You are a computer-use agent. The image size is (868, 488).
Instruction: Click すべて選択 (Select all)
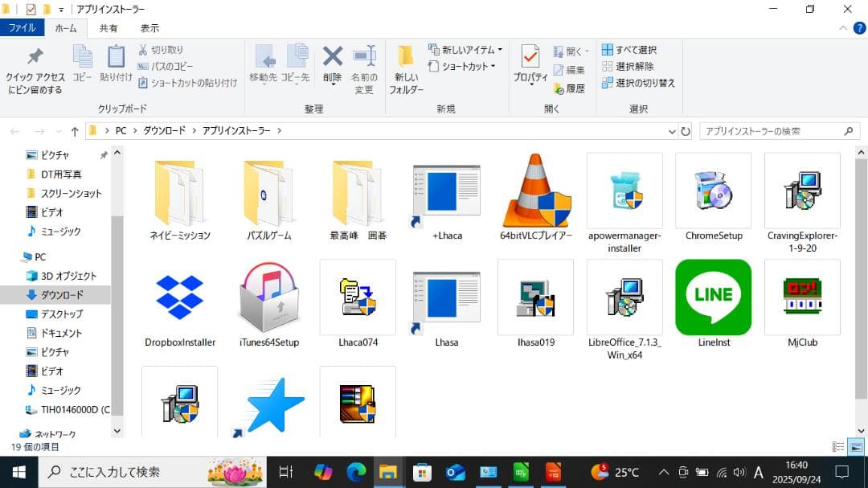click(629, 50)
